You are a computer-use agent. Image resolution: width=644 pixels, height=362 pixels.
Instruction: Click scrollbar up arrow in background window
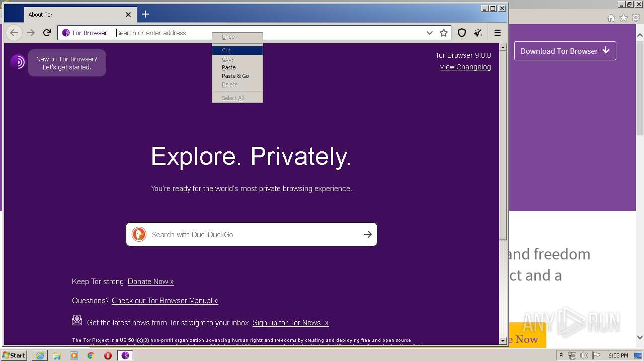click(639, 35)
